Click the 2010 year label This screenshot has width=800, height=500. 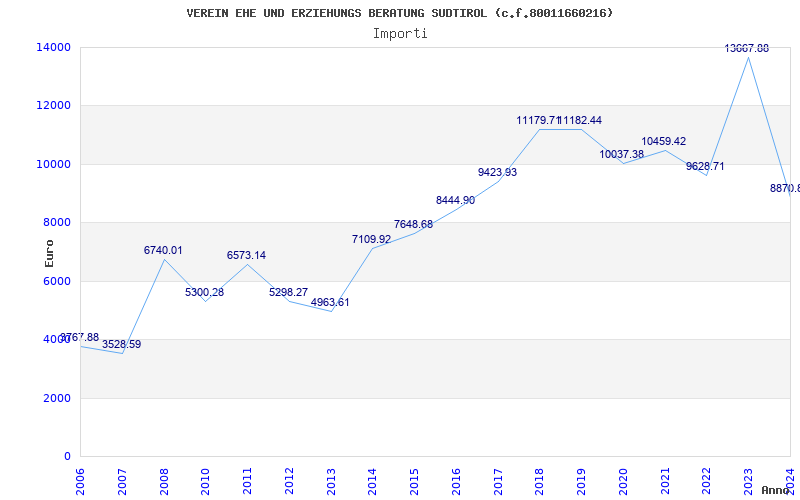tap(205, 481)
